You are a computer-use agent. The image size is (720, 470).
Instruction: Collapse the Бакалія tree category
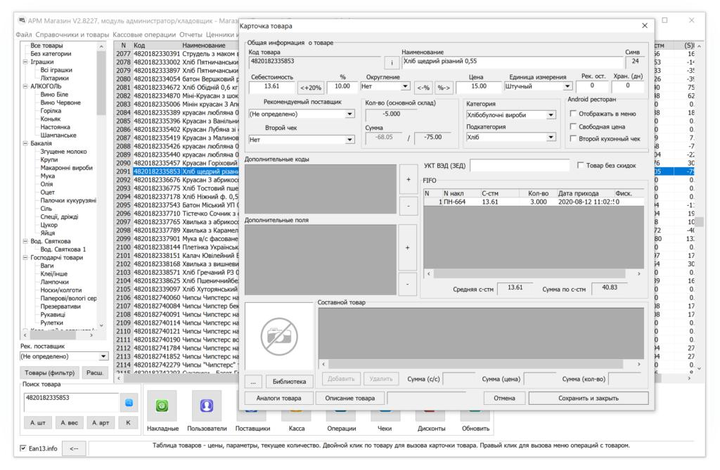pos(25,143)
